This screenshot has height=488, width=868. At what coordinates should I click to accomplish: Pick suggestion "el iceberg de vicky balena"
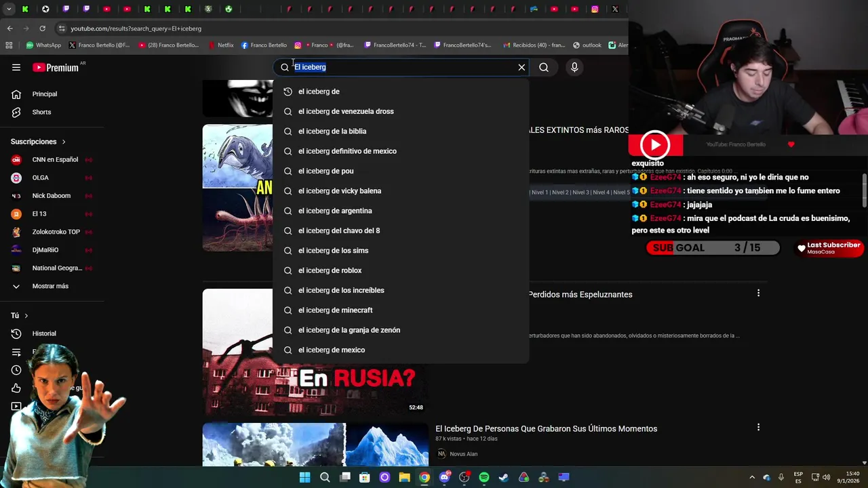coord(401,190)
